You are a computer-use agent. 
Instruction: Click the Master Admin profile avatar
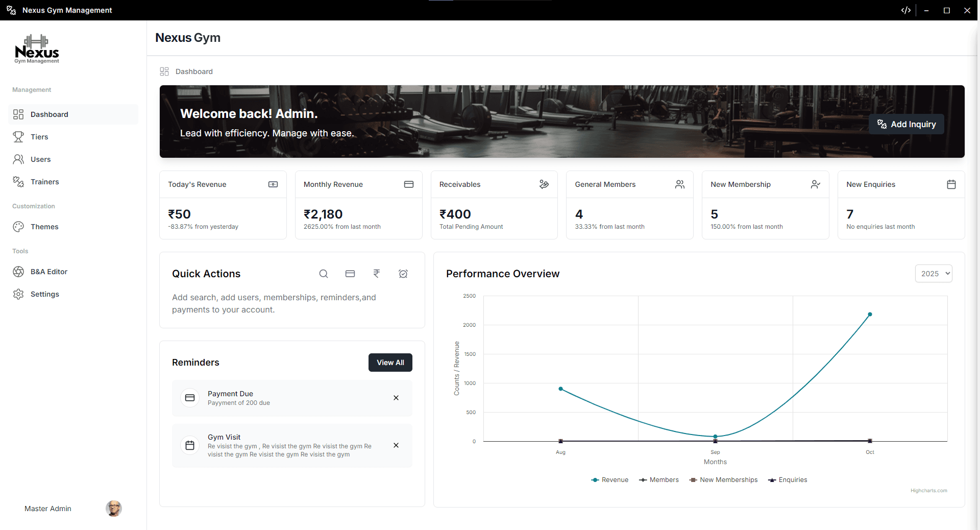click(114, 509)
